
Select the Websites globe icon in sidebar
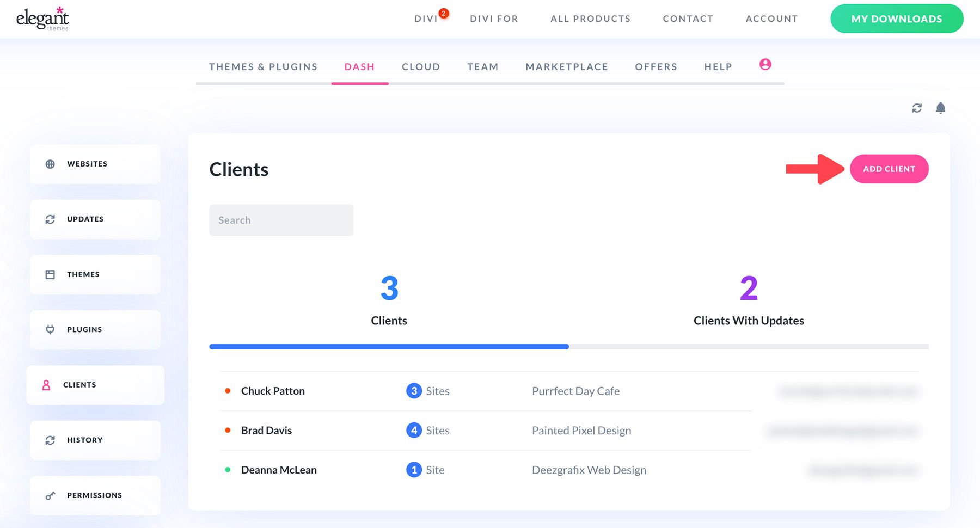point(50,163)
